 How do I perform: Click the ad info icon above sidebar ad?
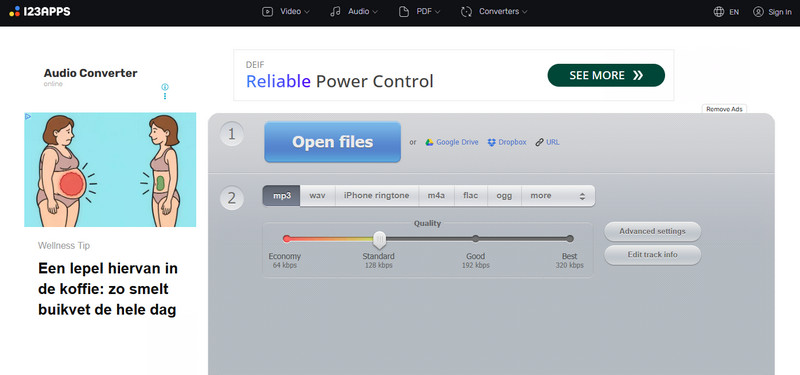click(x=165, y=87)
